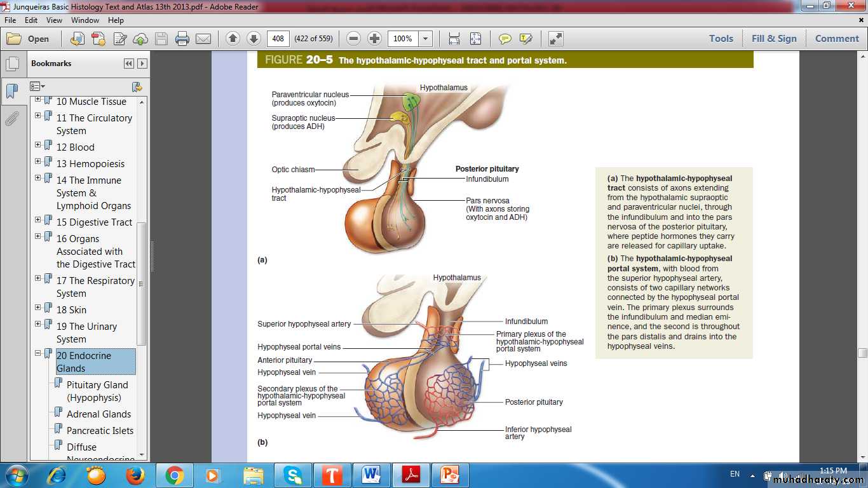Open Google Chrome from the taskbar

[x=174, y=475]
